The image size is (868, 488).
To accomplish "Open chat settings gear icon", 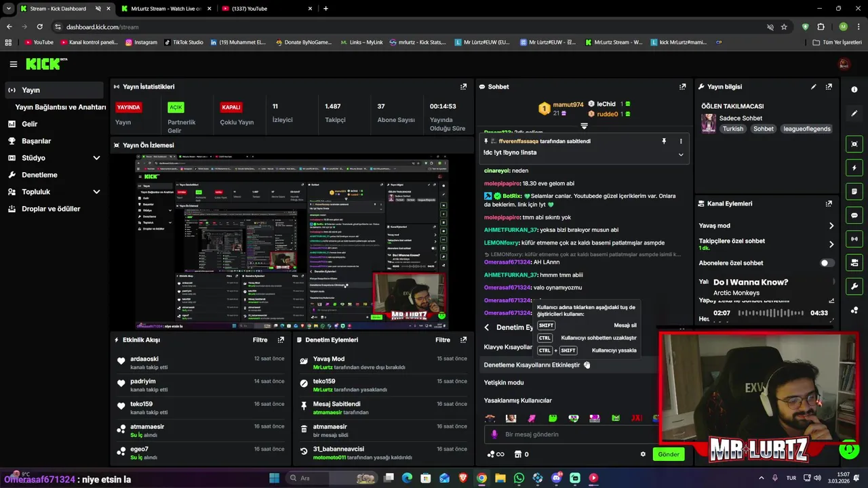I will [x=643, y=454].
